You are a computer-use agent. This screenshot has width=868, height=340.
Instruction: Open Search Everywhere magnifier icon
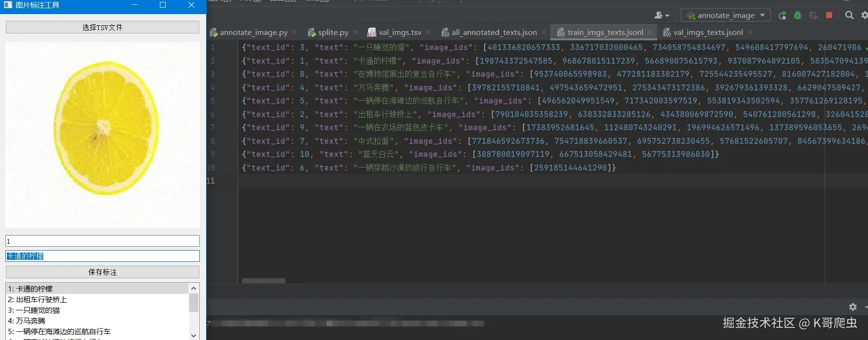pyautogui.click(x=849, y=16)
